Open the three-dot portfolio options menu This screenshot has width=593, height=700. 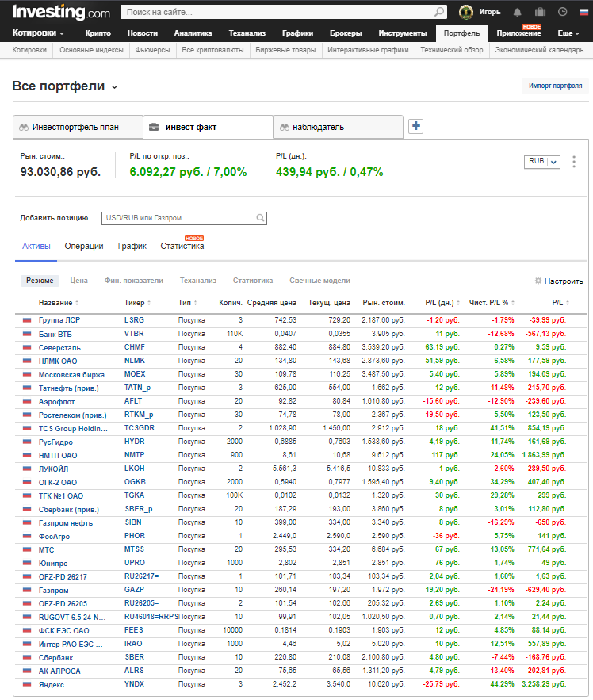[x=574, y=162]
